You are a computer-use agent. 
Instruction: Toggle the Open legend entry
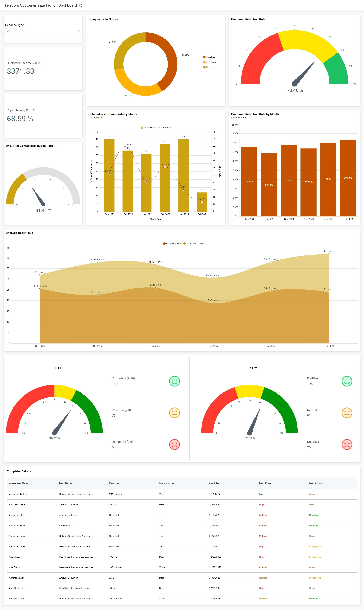[x=207, y=67]
